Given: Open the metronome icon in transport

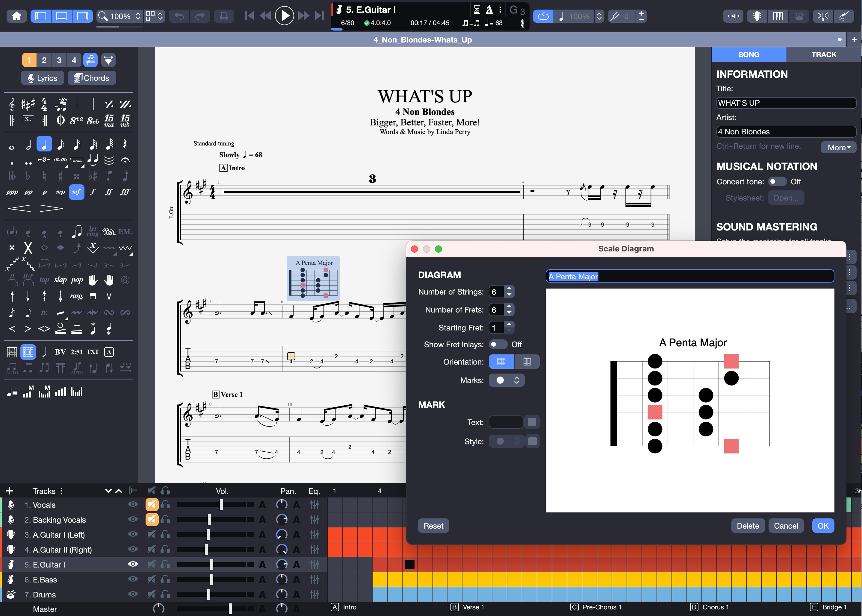Looking at the screenshot, I should tap(489, 10).
